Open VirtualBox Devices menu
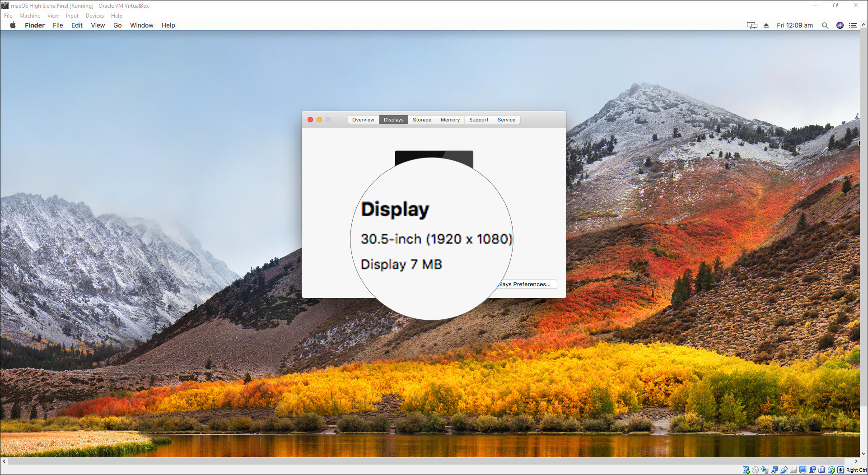The height and width of the screenshot is (475, 868). [95, 15]
